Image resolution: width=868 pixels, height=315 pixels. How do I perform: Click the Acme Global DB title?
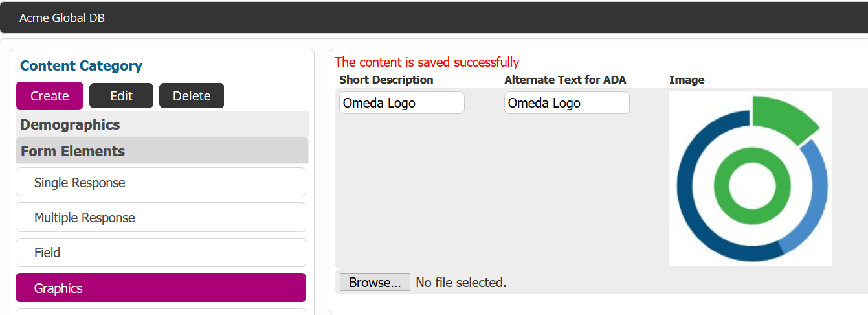click(x=62, y=17)
